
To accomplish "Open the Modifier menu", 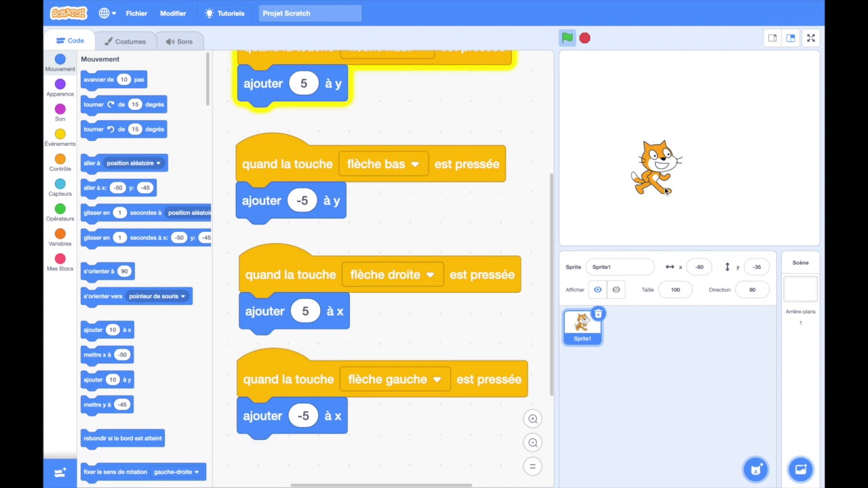I will pyautogui.click(x=173, y=13).
